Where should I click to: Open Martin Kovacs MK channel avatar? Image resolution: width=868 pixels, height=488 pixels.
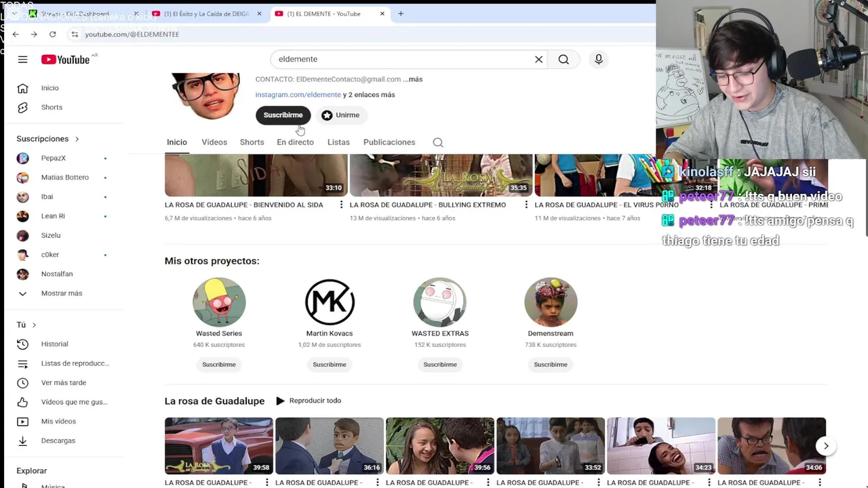(330, 302)
